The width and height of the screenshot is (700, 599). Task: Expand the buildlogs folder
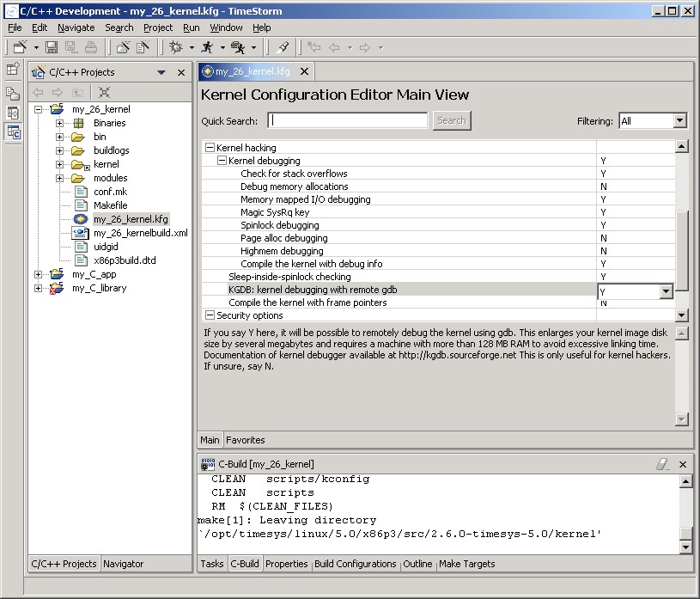click(59, 150)
